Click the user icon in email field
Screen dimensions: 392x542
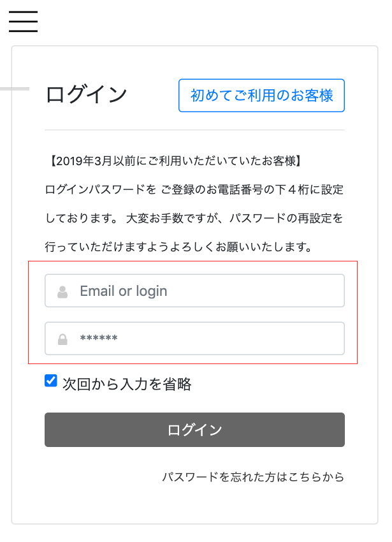(62, 292)
